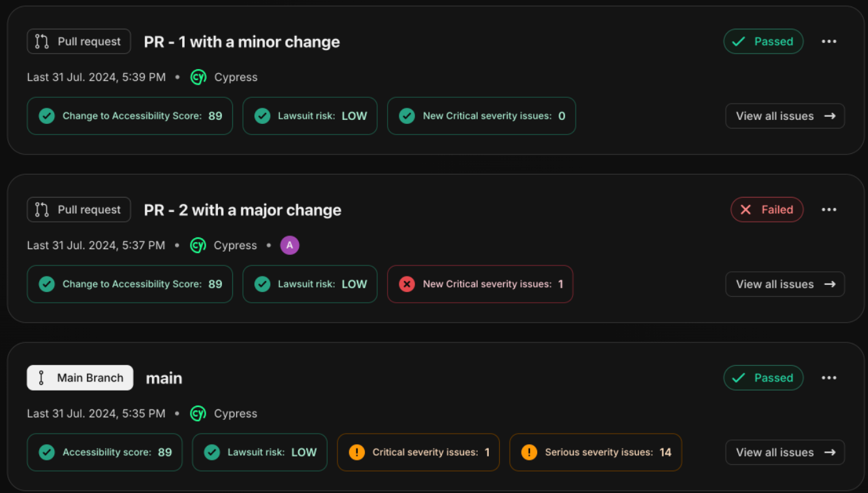Open 'PR - 1 with a minor change' title
The height and width of the screenshot is (493, 868).
pos(241,42)
